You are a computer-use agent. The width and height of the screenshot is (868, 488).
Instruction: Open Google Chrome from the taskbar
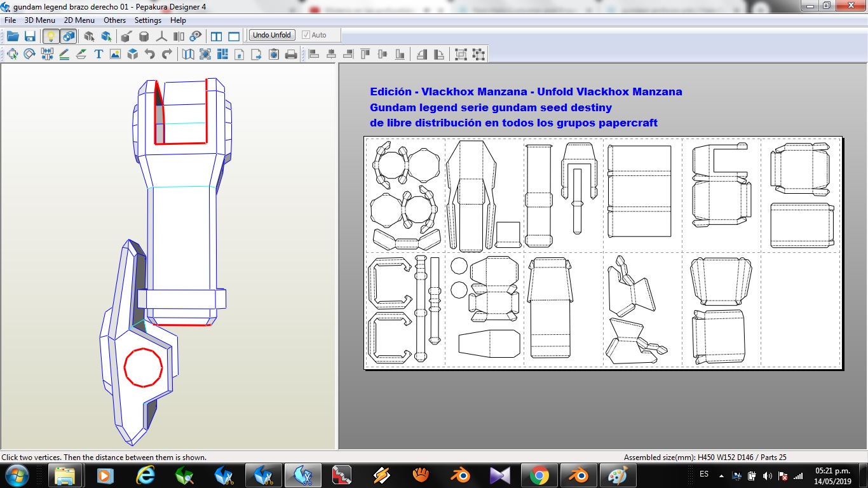539,475
